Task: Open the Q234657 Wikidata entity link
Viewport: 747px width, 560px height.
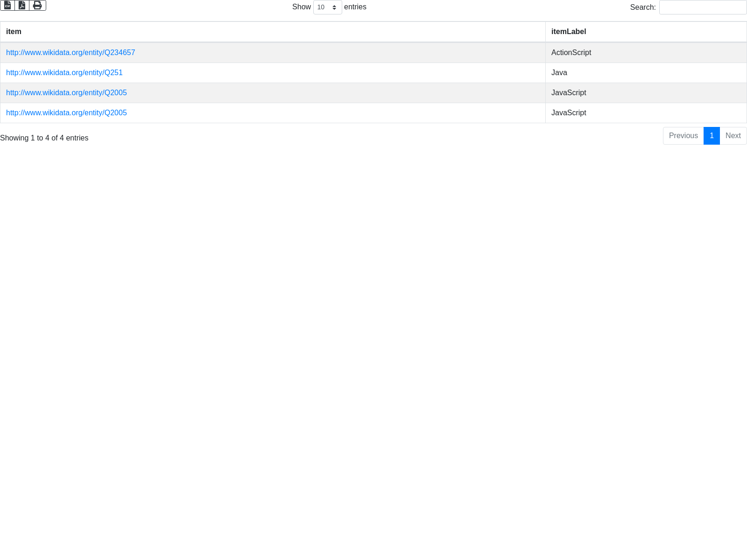Action: click(x=70, y=53)
